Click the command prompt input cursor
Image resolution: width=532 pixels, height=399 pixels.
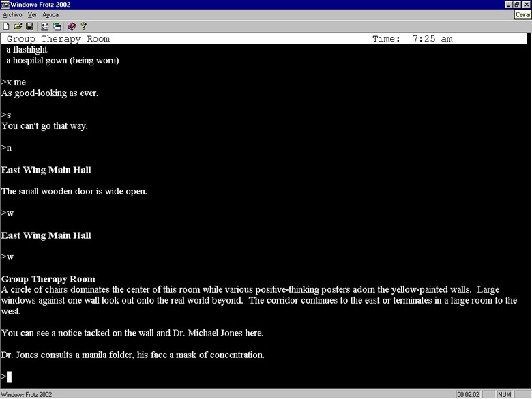point(9,376)
